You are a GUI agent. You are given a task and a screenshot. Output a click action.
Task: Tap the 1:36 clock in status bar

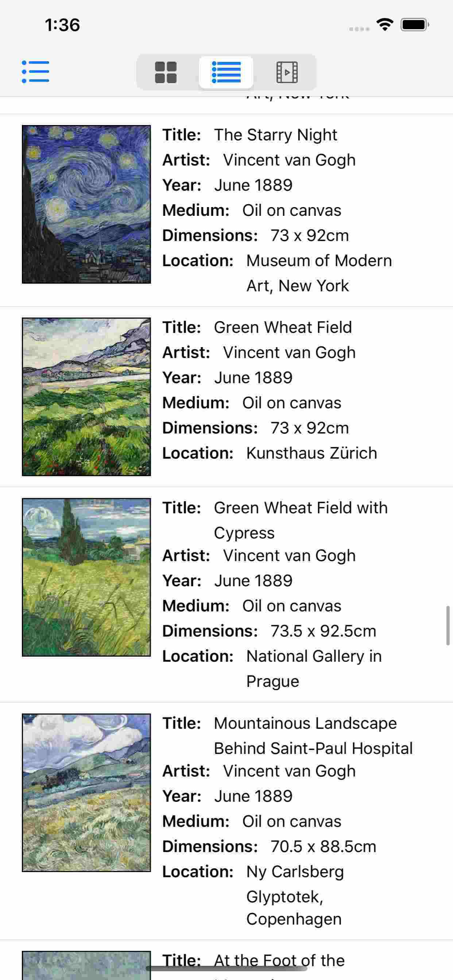pyautogui.click(x=62, y=25)
